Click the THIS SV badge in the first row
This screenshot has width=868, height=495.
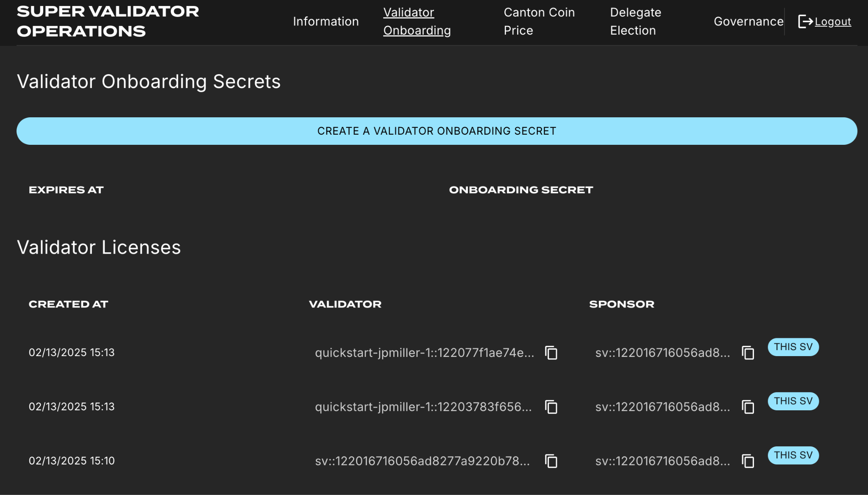click(x=793, y=347)
